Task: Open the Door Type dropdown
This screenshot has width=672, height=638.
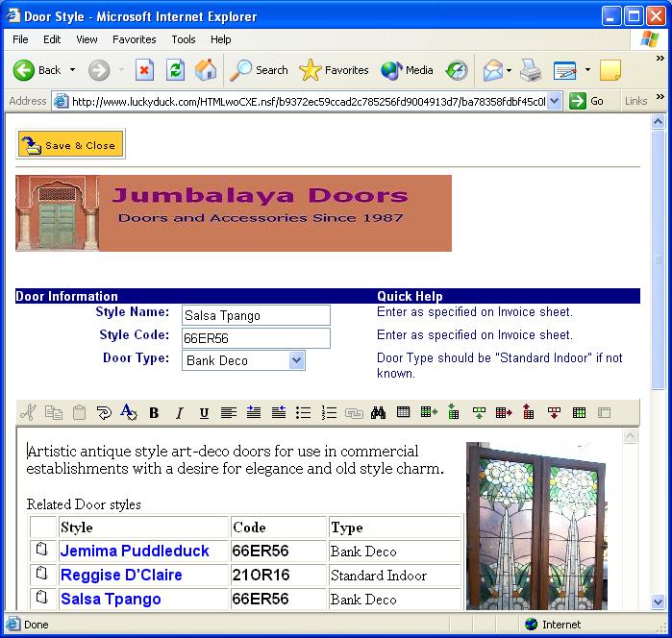Action: click(x=297, y=360)
